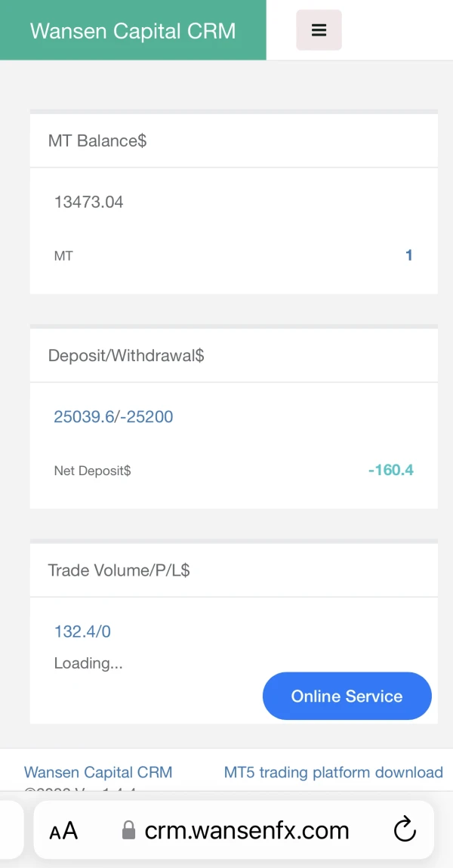The width and height of the screenshot is (453, 868).
Task: Click the Trade Volume/P/L$ card header
Action: (x=119, y=570)
